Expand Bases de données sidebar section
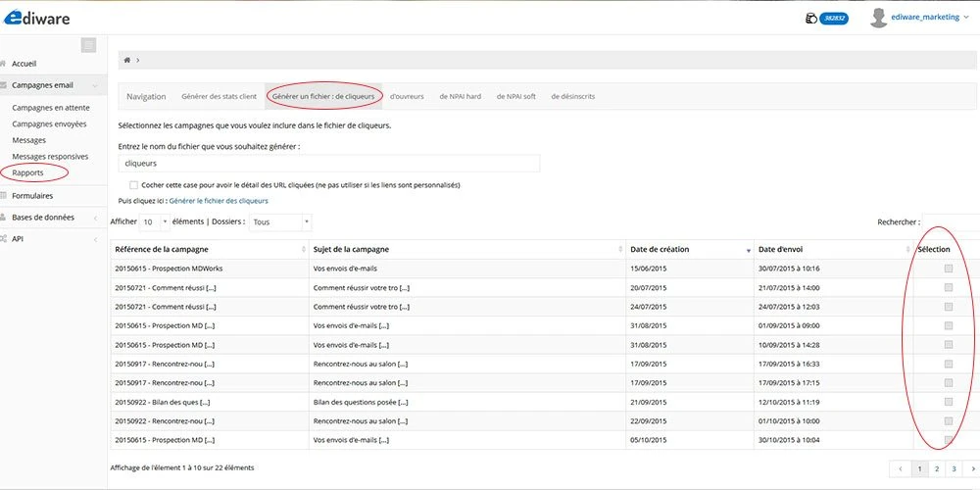980x490 pixels. tap(43, 217)
